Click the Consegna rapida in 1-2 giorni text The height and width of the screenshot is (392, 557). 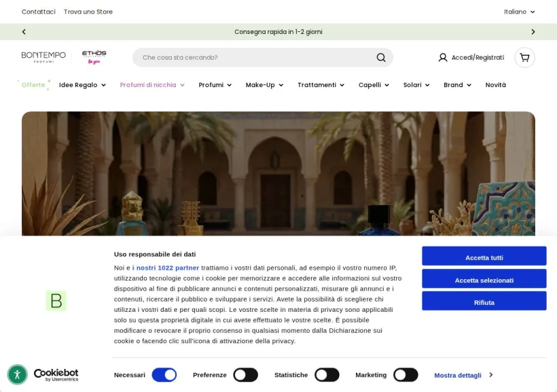[278, 32]
